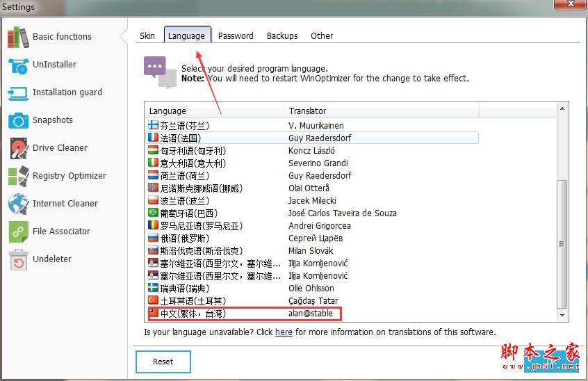This screenshot has height=381, width=588.
Task: Select the 法语(法国) language row
Action: [x=312, y=138]
